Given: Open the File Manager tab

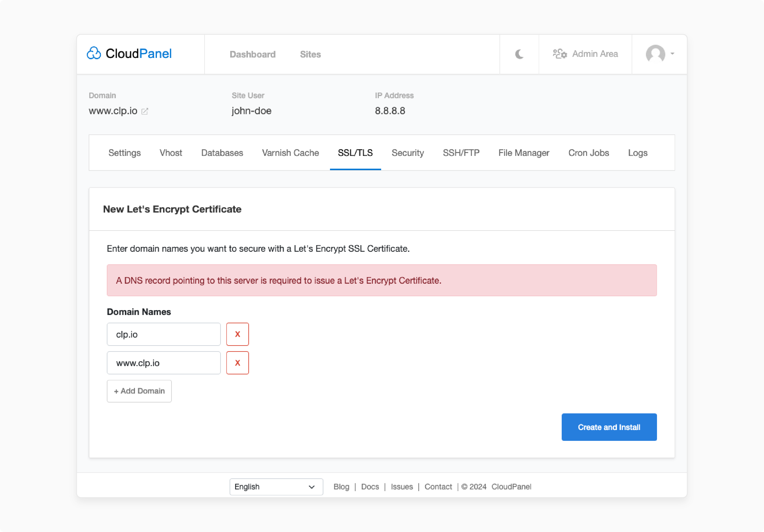Looking at the screenshot, I should coord(524,153).
